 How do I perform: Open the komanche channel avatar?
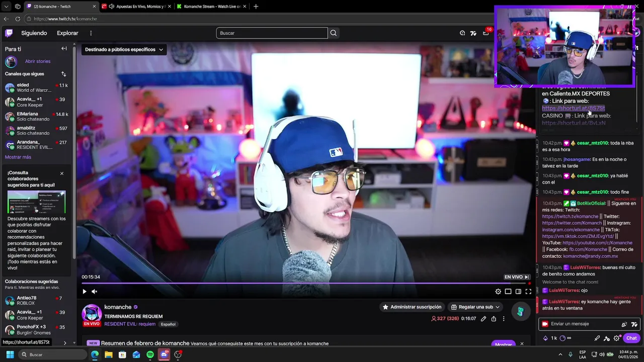[x=92, y=313]
